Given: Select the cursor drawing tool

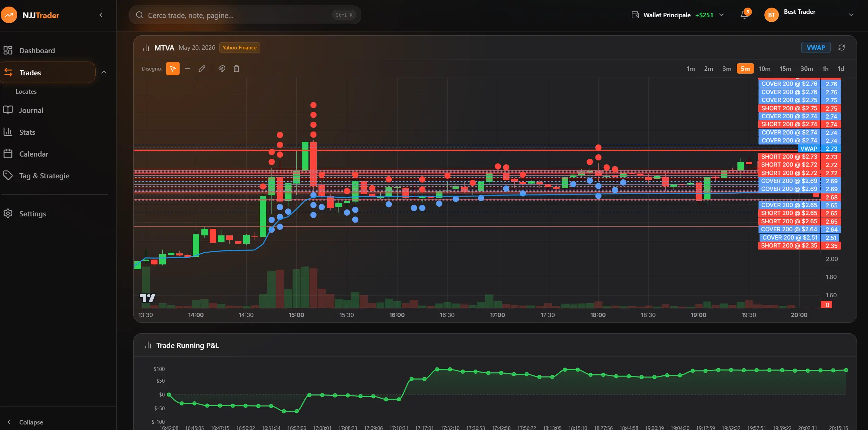Looking at the screenshot, I should (173, 68).
